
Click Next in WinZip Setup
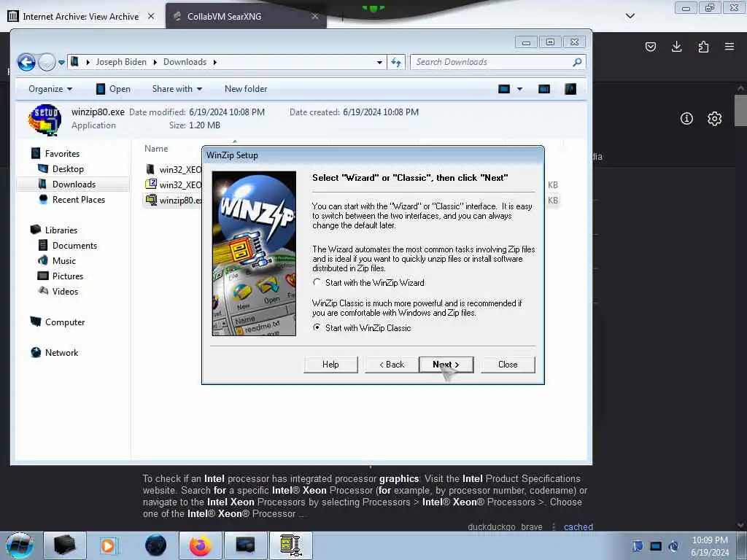[x=446, y=365]
